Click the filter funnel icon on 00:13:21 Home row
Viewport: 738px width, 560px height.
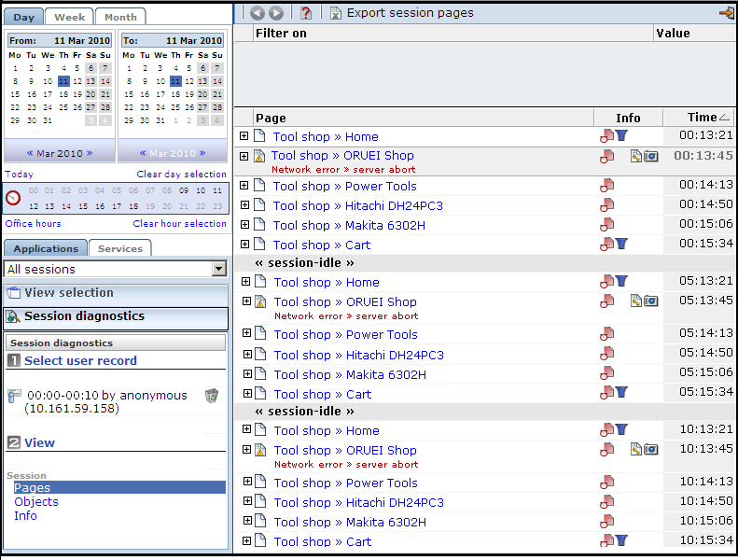click(x=621, y=135)
